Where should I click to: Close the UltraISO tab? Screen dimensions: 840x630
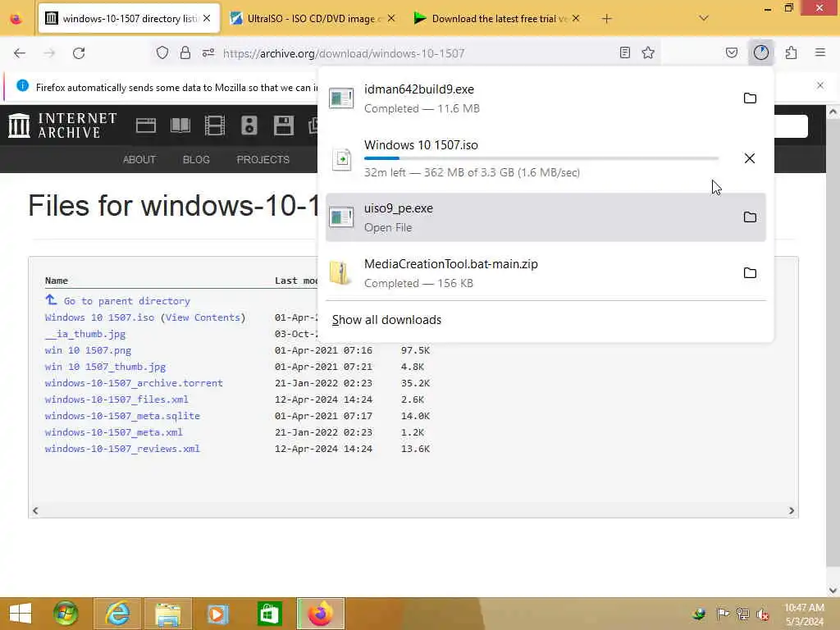point(391,18)
